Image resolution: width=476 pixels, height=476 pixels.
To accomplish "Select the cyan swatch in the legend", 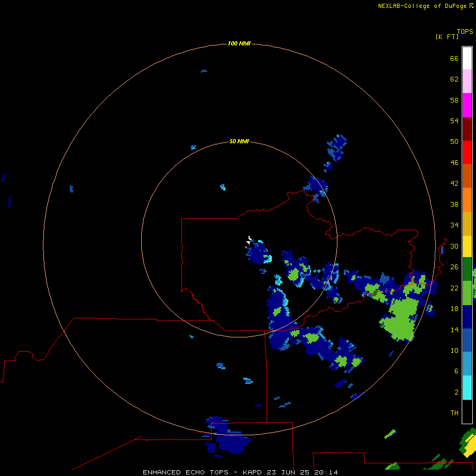I will point(467,387).
